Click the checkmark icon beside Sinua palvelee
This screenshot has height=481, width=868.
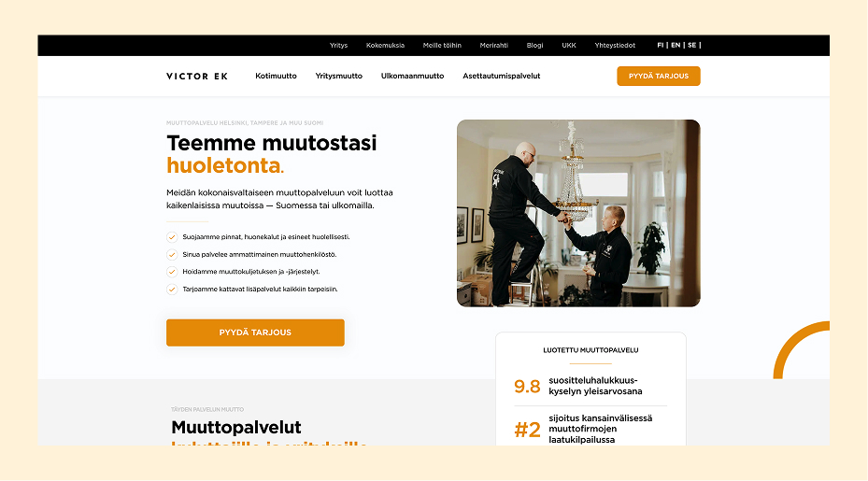tap(172, 255)
